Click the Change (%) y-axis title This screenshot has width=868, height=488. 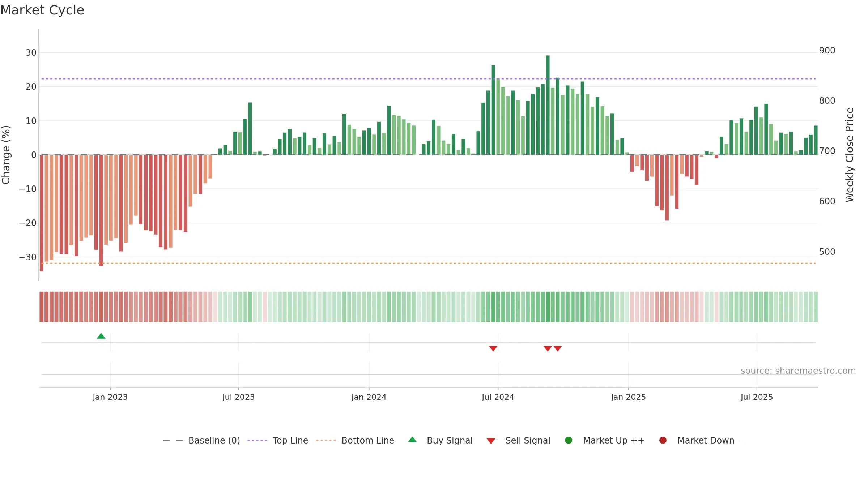pos(6,155)
